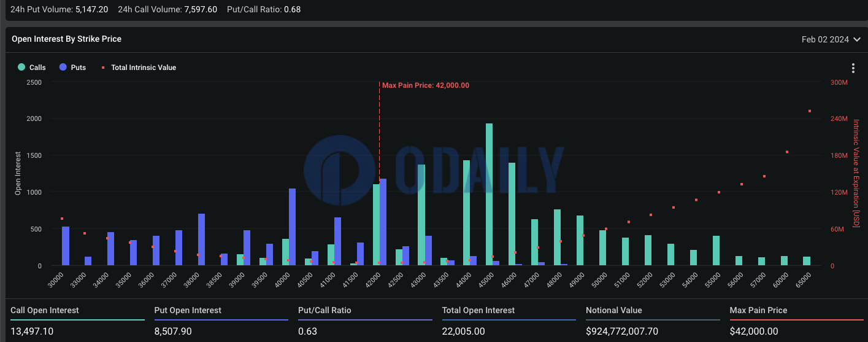This screenshot has width=868, height=342.
Task: Select the Put Open Interest stat card
Action: (221, 321)
